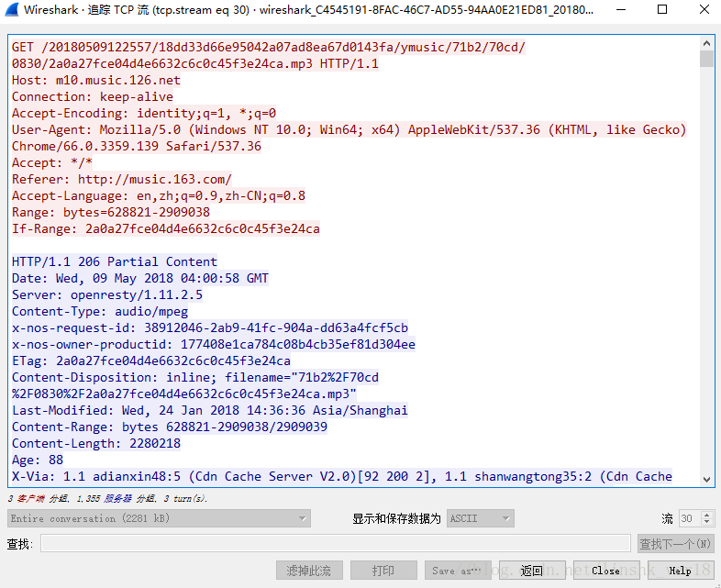721x588 pixels.
Task: Click the stream number field showing 30
Action: [690, 518]
